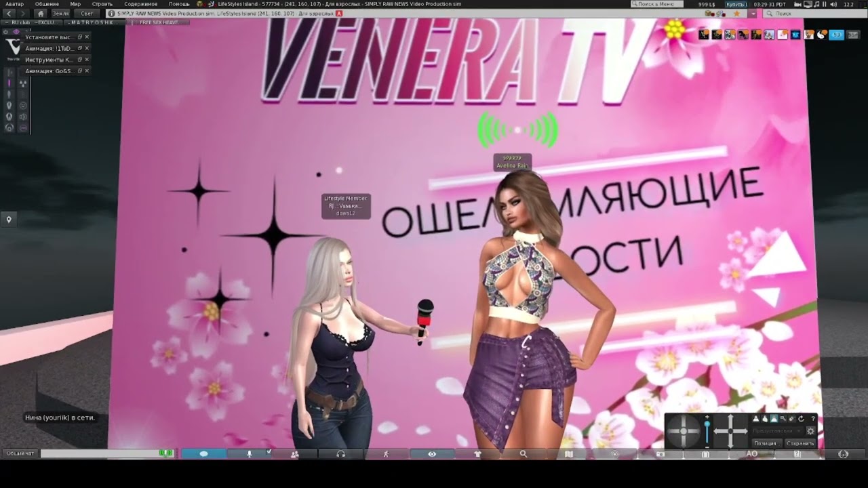Open the chat speech-bubble toolbar button
This screenshot has width=868, height=488.
pyautogui.click(x=203, y=454)
